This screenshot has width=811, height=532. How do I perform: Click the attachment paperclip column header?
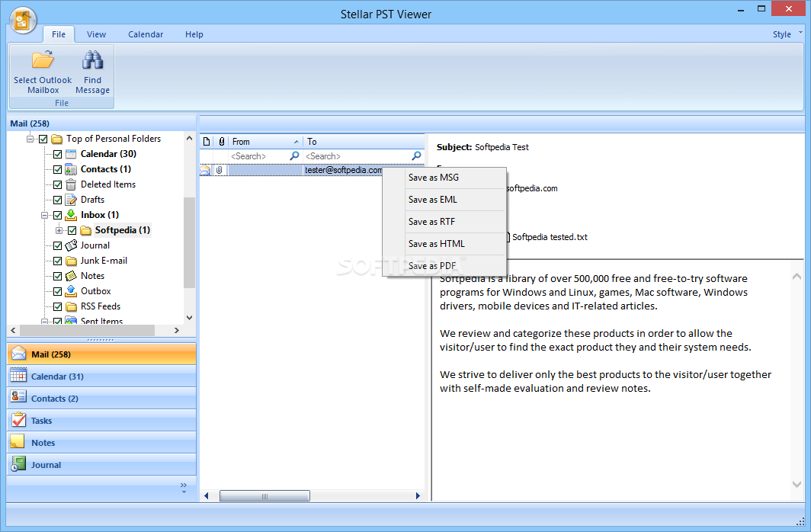coord(222,141)
